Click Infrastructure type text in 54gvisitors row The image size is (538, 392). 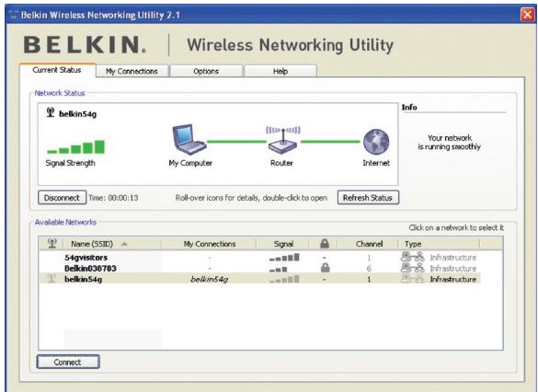point(452,258)
